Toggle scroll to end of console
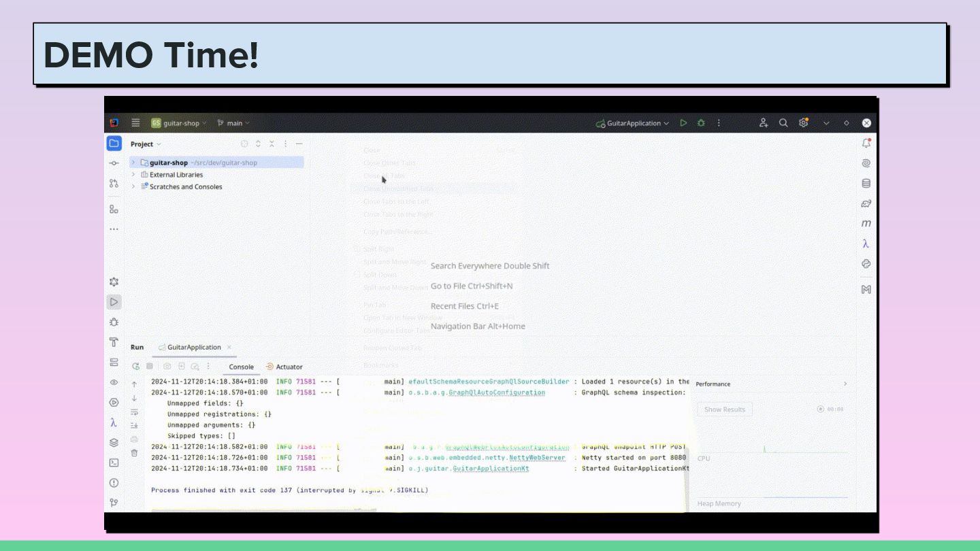Image resolution: width=980 pixels, height=551 pixels. coord(134,425)
